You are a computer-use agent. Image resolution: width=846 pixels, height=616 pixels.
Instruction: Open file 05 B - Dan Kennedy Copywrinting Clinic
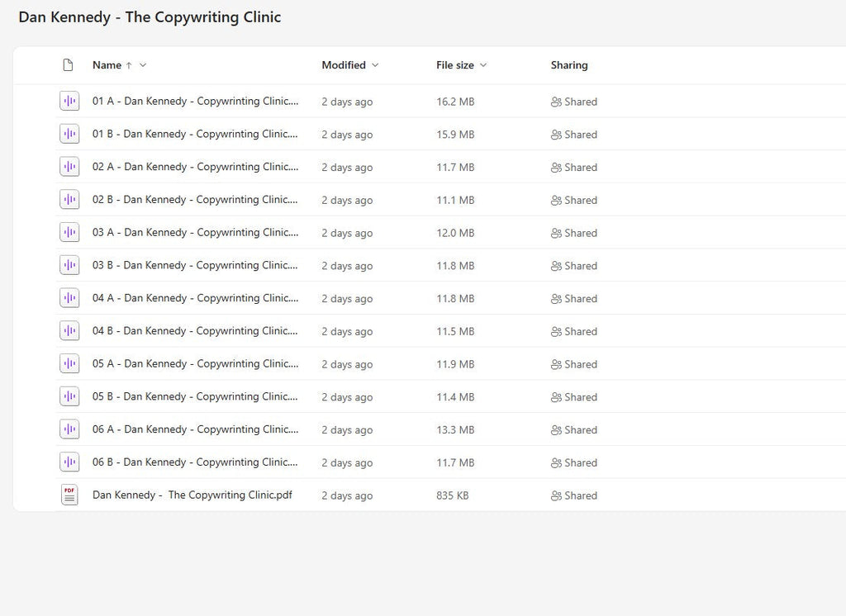coord(195,397)
